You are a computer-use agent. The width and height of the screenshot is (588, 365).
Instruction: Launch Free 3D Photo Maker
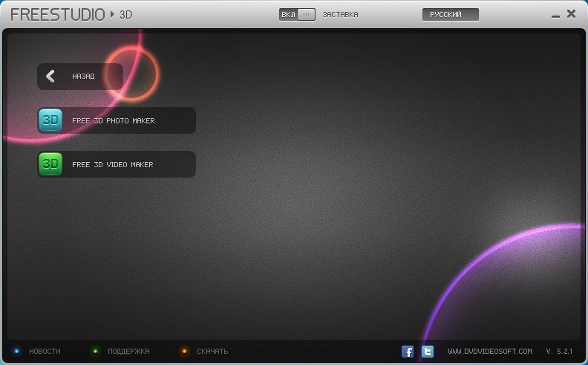114,120
